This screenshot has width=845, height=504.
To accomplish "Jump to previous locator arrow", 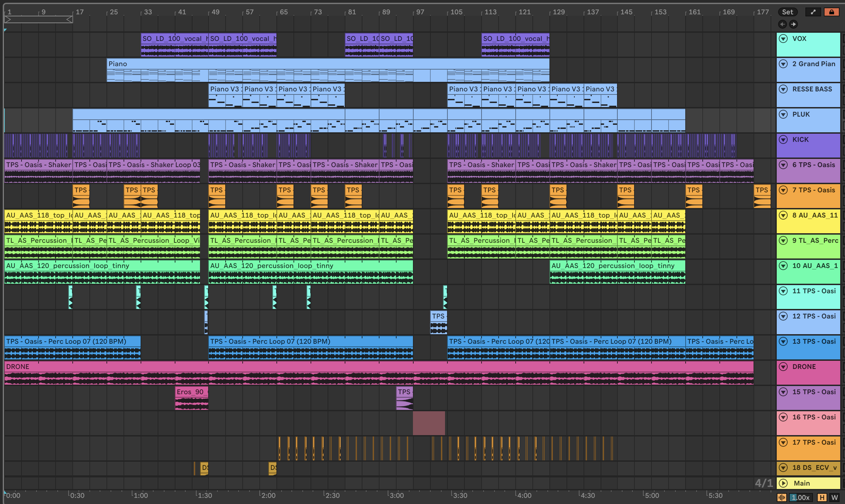I will click(783, 24).
